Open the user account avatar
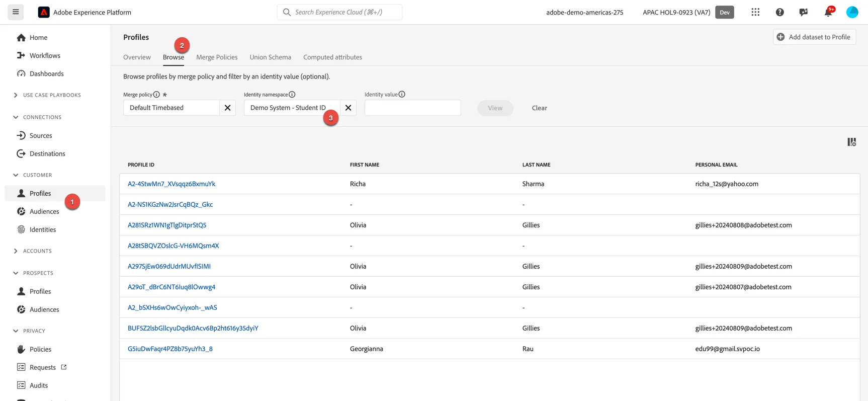Image resolution: width=868 pixels, height=401 pixels. (x=852, y=12)
